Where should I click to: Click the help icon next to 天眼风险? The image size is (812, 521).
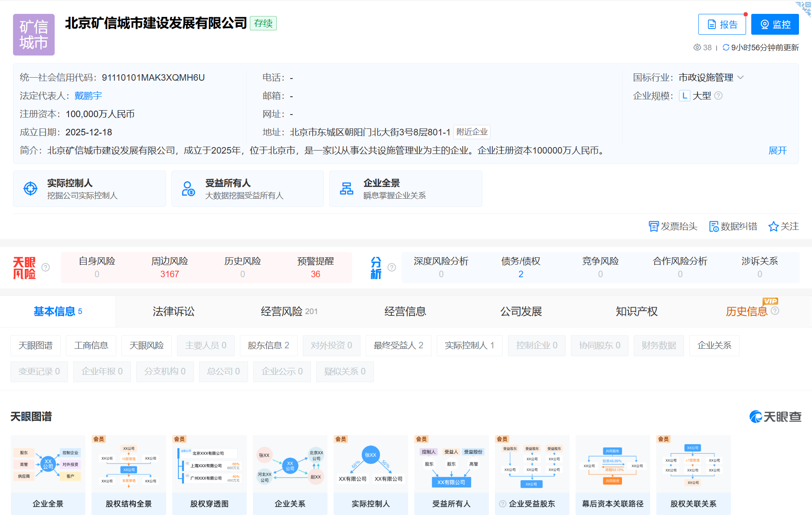(x=46, y=267)
